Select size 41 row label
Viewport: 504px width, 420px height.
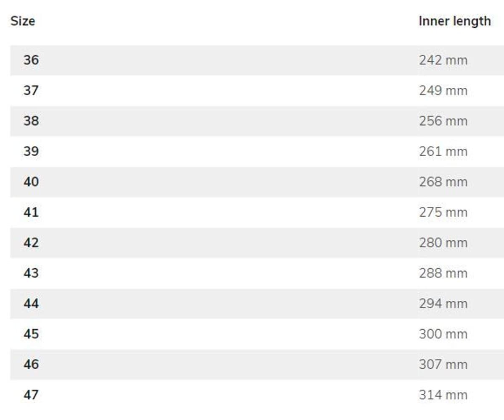[x=31, y=212]
